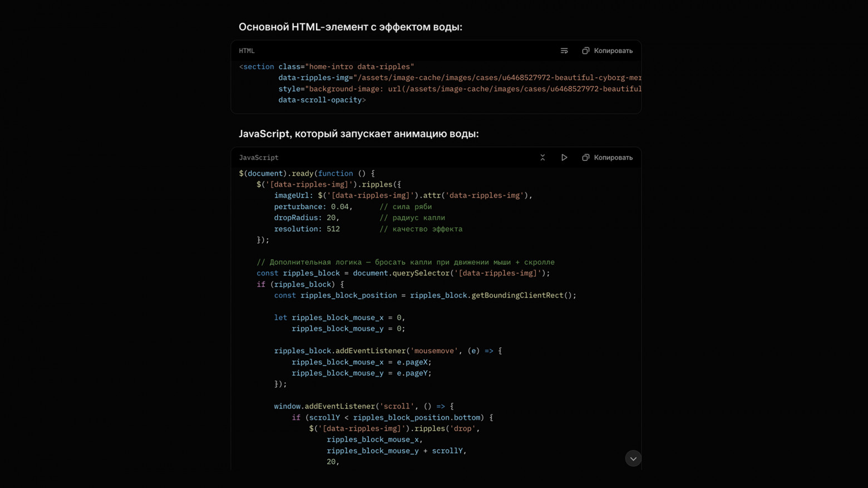Click the "window.addEventListener('scroll'" line
This screenshot has height=488, width=868.
(x=364, y=406)
